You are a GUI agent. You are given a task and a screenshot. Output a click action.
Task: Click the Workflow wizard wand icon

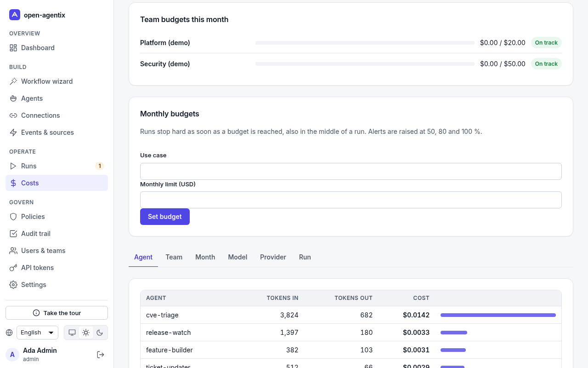(13, 81)
